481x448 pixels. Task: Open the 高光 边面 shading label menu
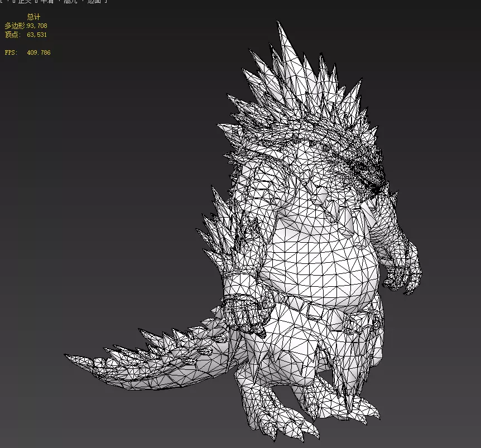tap(82, 1)
